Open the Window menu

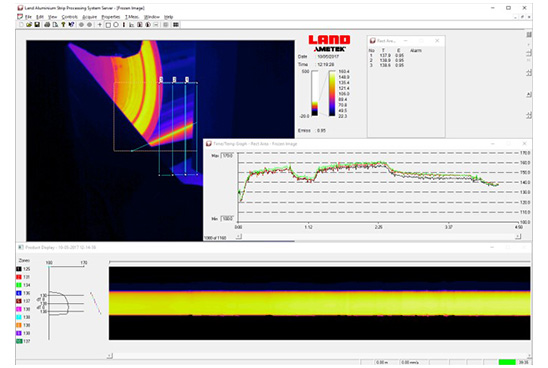point(152,17)
